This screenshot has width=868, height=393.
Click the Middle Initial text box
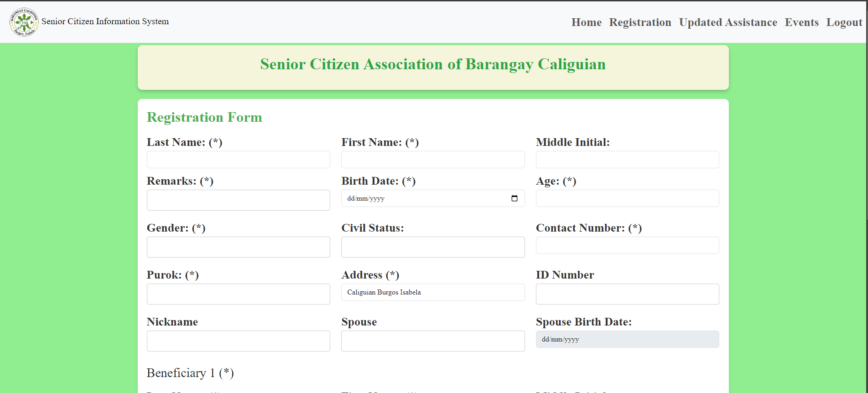627,160
